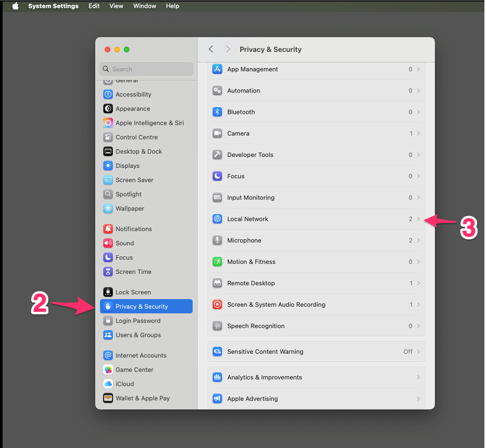The width and height of the screenshot is (487, 448).
Task: Open the App Management row label
Action: [253, 69]
